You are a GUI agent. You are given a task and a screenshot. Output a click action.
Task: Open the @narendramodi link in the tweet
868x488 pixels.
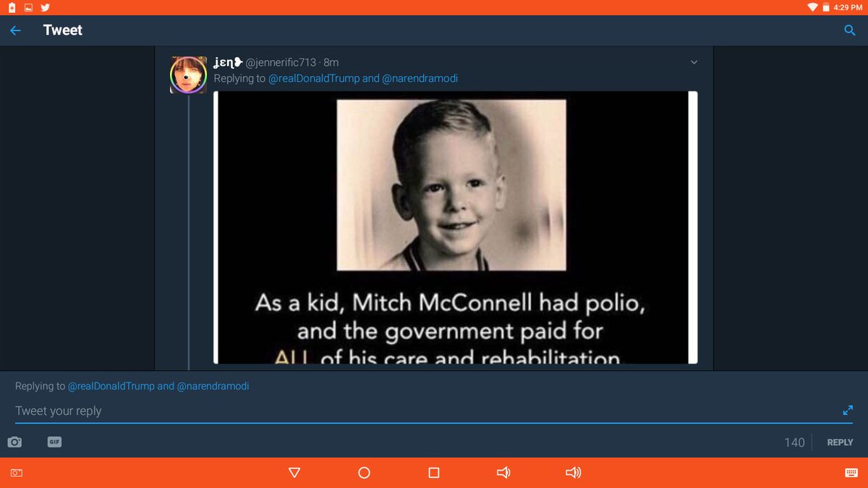click(x=420, y=78)
